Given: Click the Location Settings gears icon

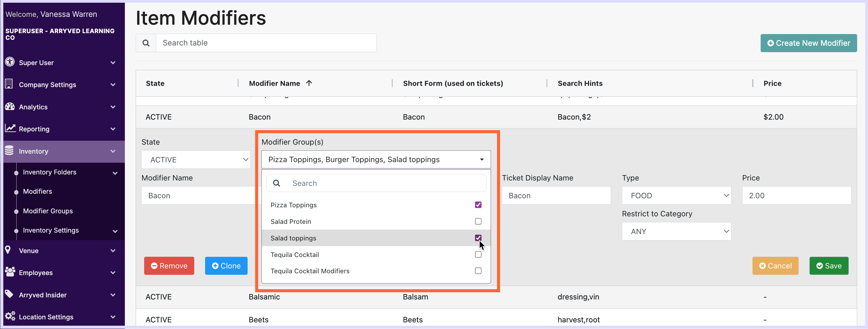Looking at the screenshot, I should (x=10, y=316).
